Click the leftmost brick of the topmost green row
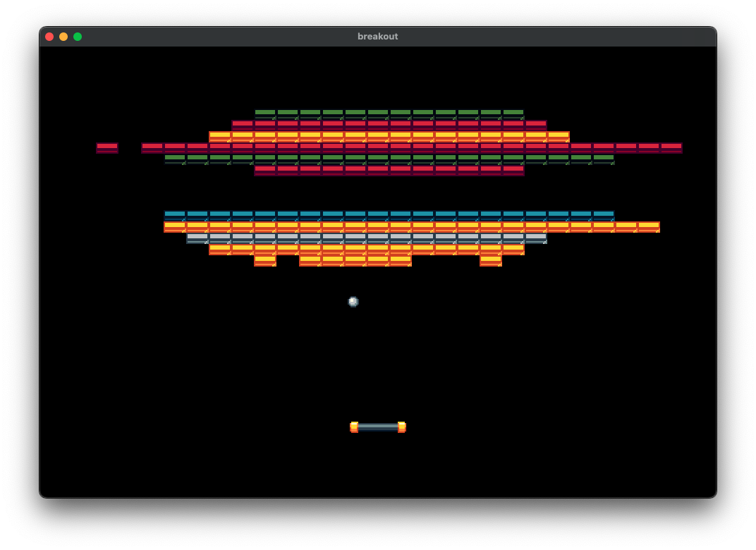Image resolution: width=756 pixels, height=550 pixels. click(x=265, y=114)
